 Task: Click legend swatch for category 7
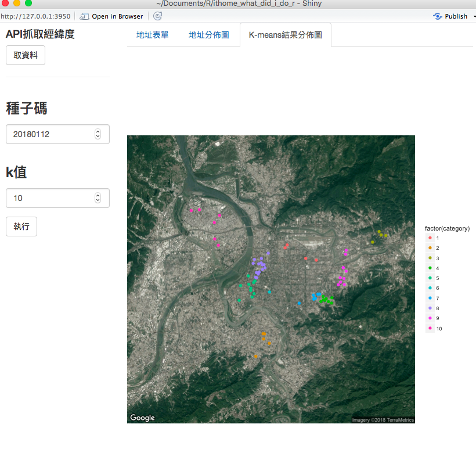tap(430, 298)
